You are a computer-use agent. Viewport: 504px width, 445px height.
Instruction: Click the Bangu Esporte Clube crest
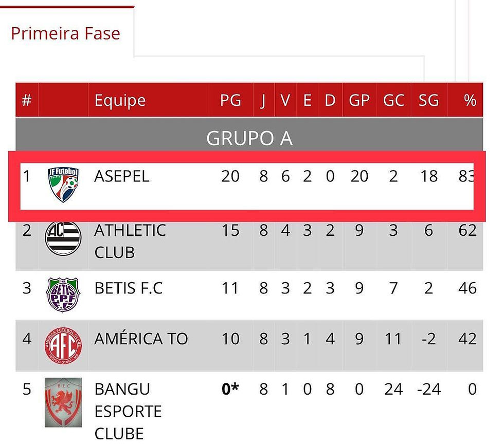pos(63,402)
